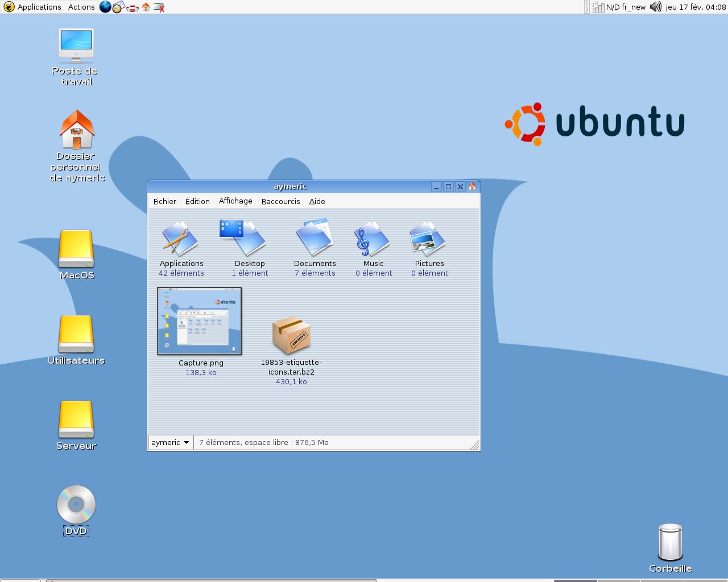Viewport: 728px width, 582px height.
Task: Open the Affichage menu
Action: [235, 201]
